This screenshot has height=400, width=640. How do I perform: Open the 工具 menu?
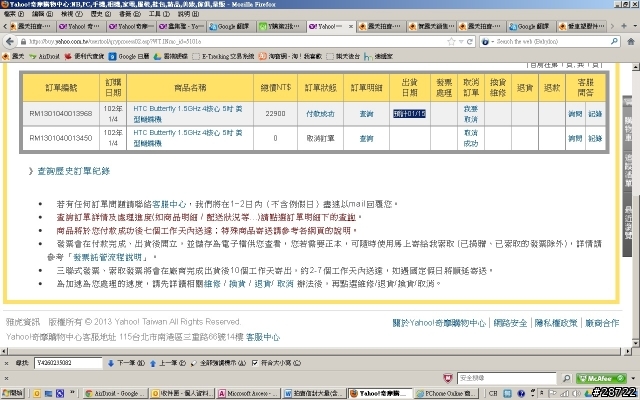[159, 14]
